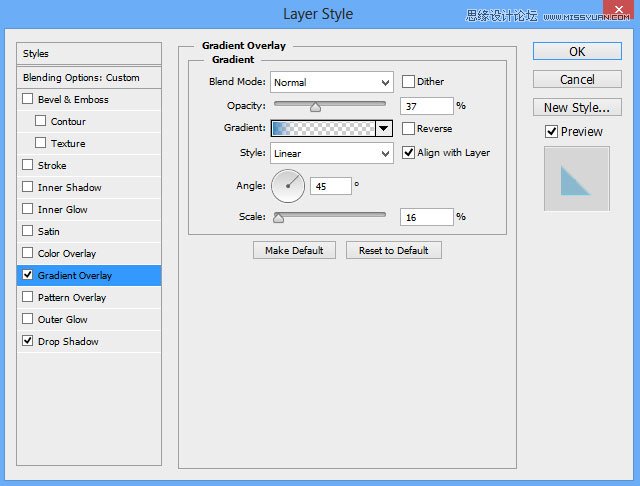The height and width of the screenshot is (486, 640).
Task: Click the Cancel button
Action: tap(577, 79)
